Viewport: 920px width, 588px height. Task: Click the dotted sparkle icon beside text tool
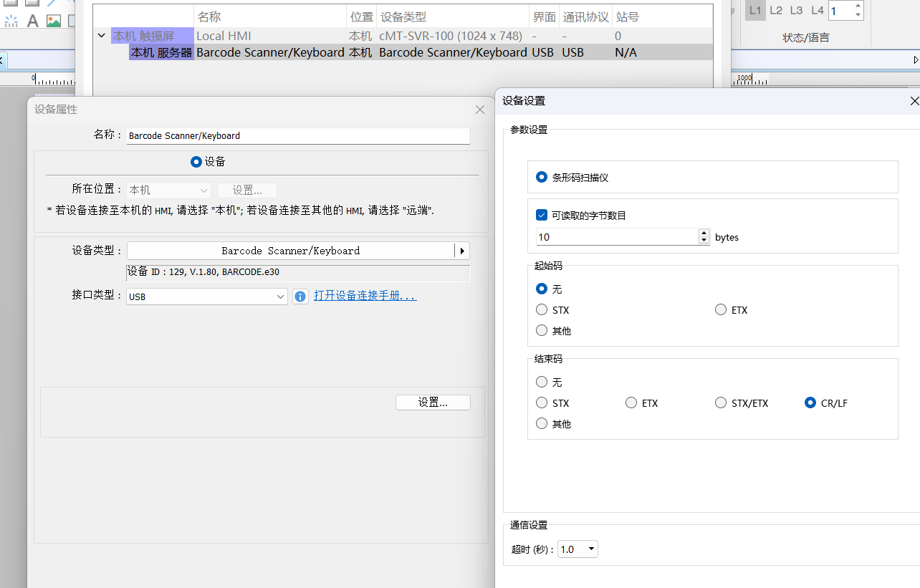(11, 21)
